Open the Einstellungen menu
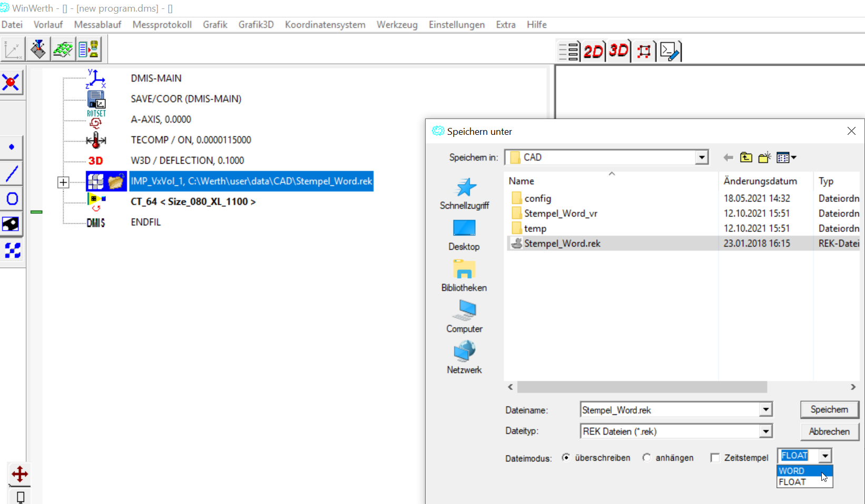 [x=457, y=25]
